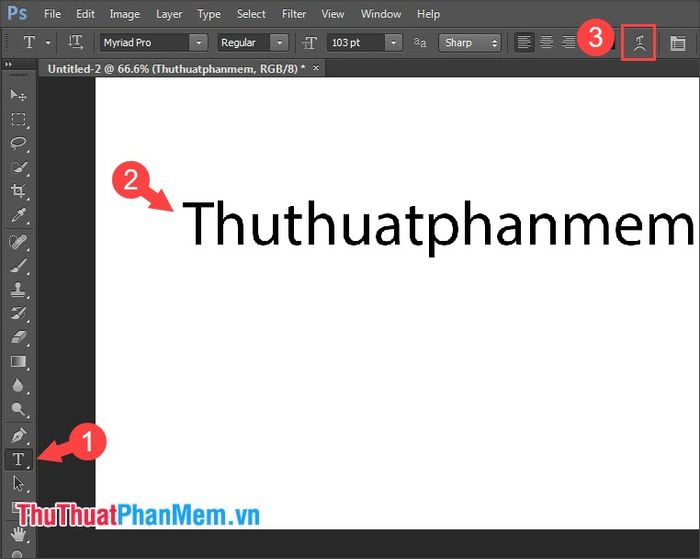Open the Regular font style dropdown
This screenshot has width=700, height=559.
pyautogui.click(x=279, y=43)
